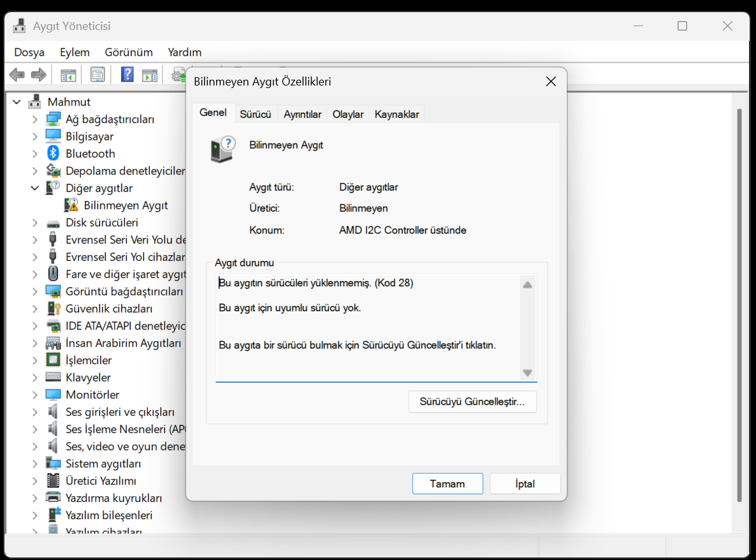Screen dimensions: 756x560
Task: Open the Yardım menu
Action: click(x=185, y=52)
